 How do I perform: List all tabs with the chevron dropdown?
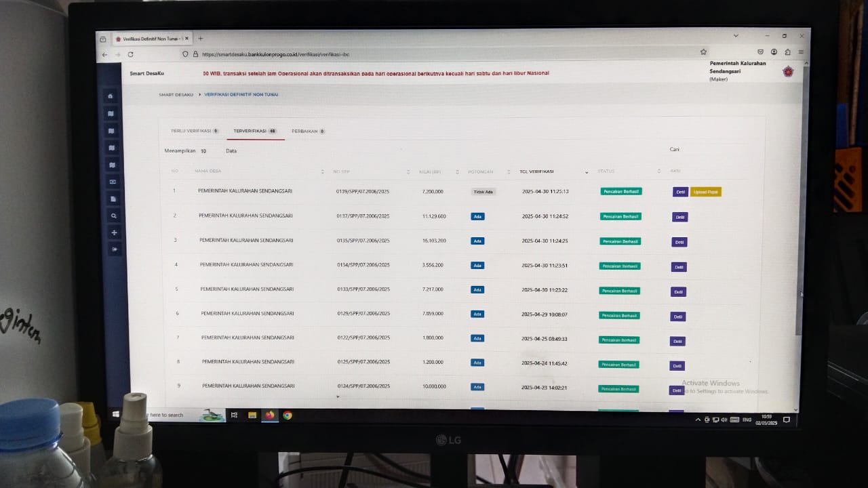736,35
